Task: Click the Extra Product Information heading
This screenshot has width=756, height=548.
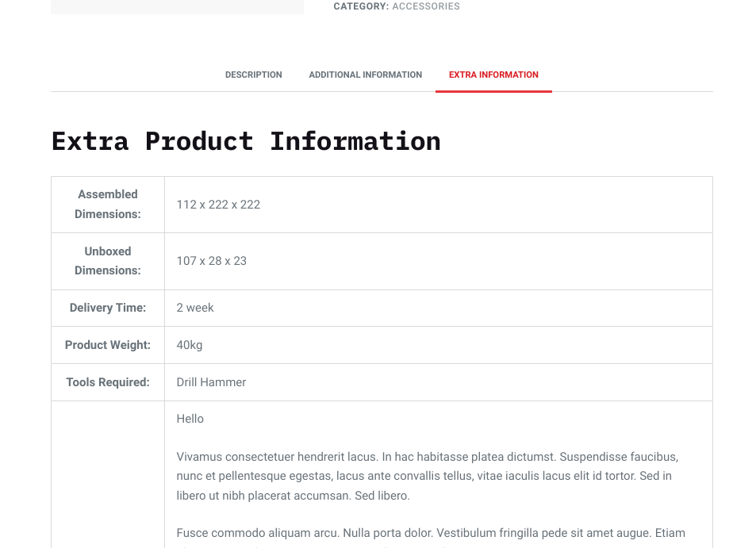Action: [246, 141]
